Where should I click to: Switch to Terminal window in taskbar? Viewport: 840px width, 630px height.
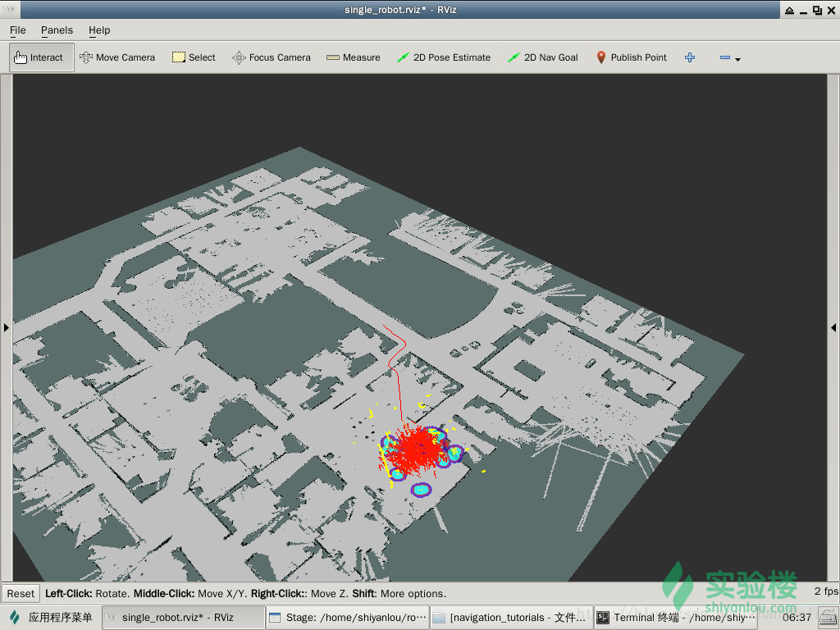[676, 617]
